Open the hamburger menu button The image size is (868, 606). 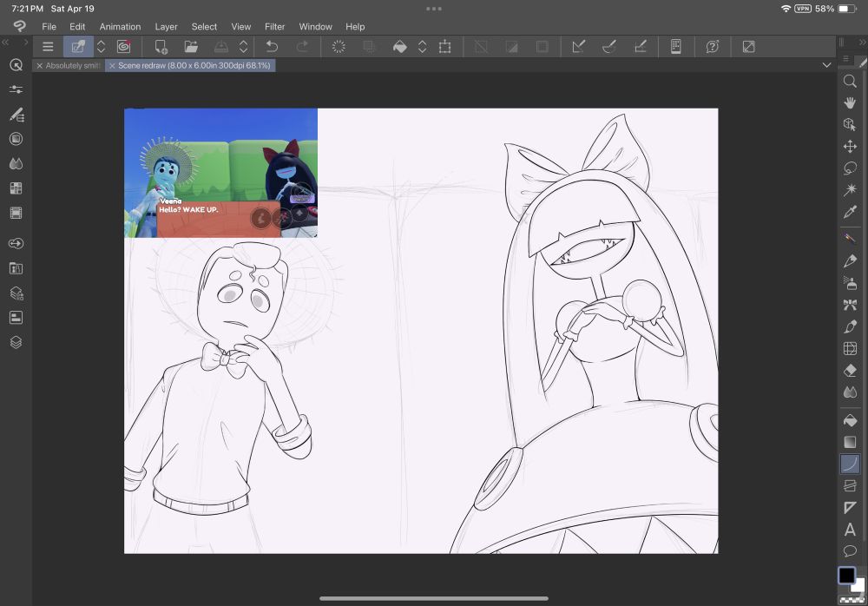coord(48,47)
